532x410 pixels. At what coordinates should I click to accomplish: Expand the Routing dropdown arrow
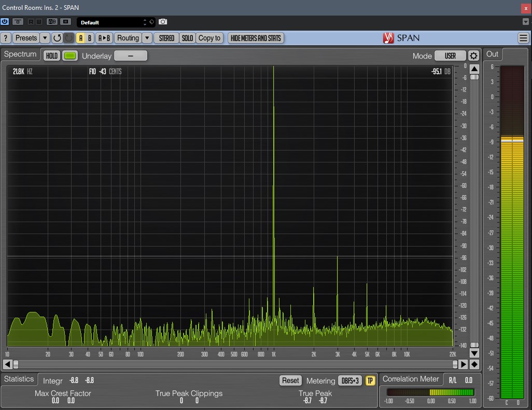147,38
